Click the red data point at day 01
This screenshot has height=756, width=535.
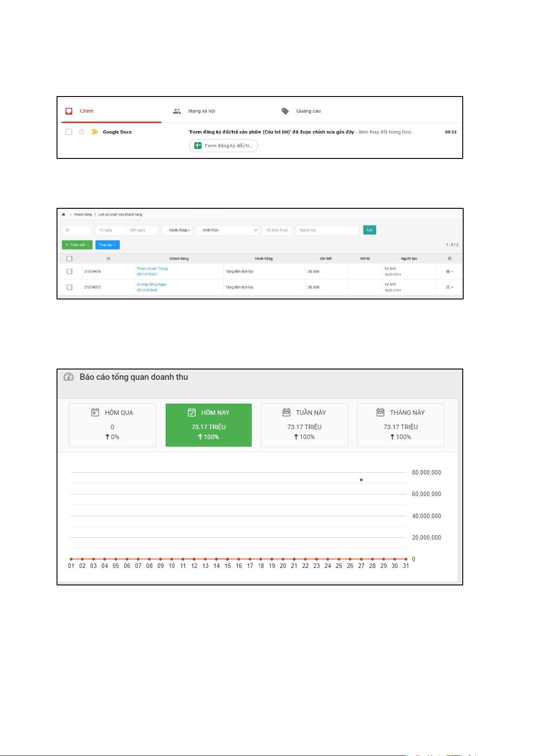pyautogui.click(x=71, y=559)
